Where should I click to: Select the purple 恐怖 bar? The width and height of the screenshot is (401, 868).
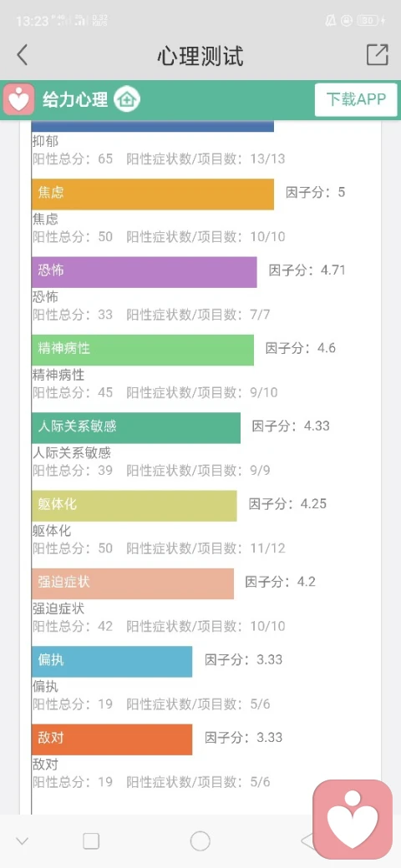(x=144, y=272)
